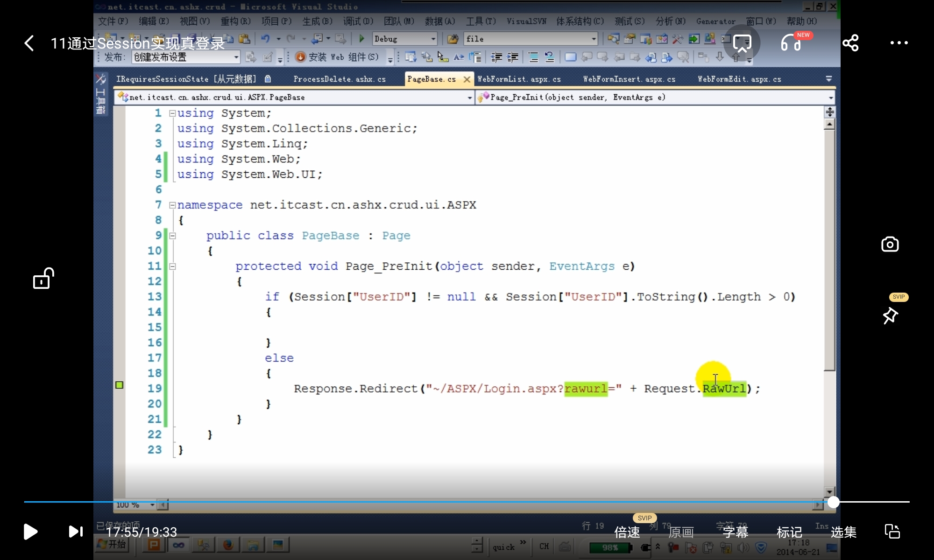Open subtitle 字幕 settings
This screenshot has width=934, height=560.
[x=735, y=532]
